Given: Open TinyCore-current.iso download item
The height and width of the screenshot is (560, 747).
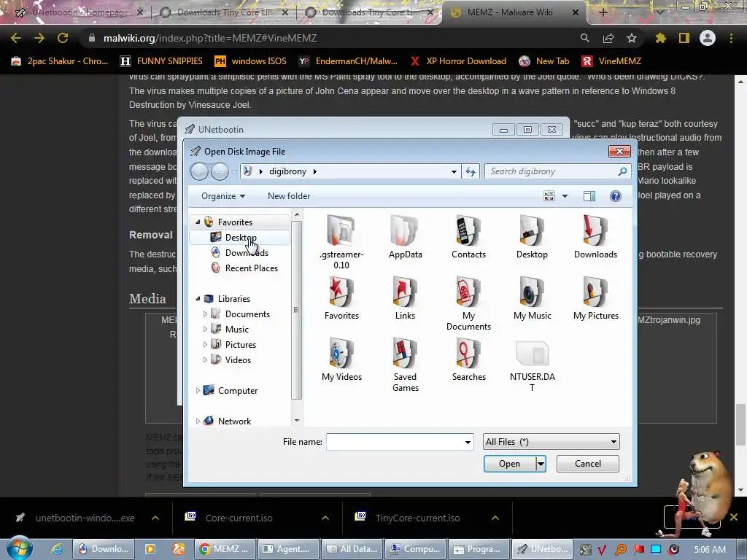Looking at the screenshot, I should tap(417, 518).
